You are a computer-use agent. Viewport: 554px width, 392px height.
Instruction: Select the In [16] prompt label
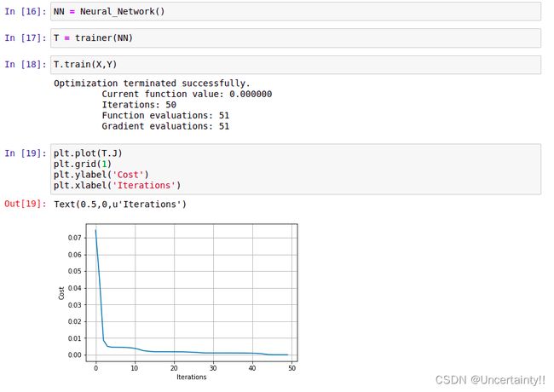[x=26, y=11]
